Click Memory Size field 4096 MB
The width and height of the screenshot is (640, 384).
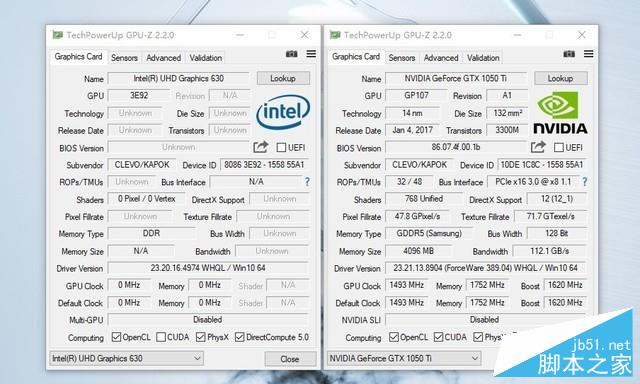418,251
